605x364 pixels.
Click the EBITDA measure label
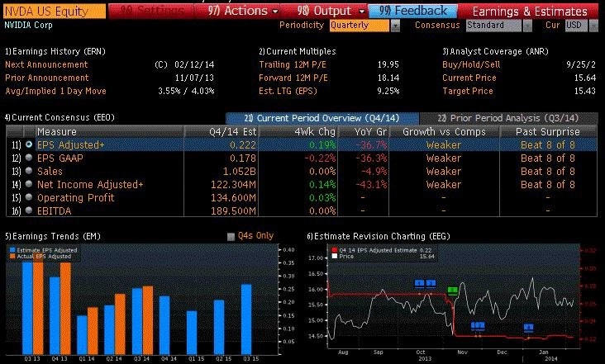54,210
